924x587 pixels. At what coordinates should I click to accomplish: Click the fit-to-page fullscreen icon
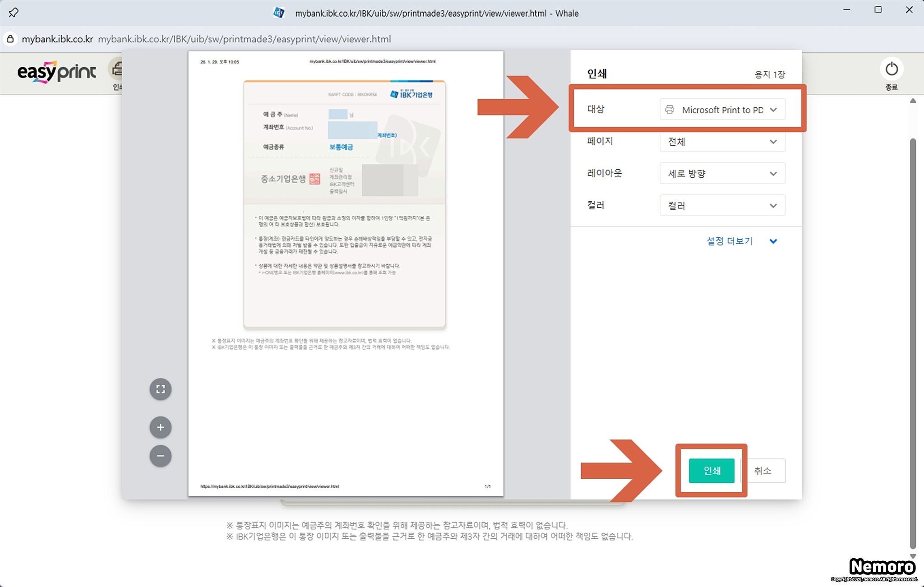click(160, 389)
